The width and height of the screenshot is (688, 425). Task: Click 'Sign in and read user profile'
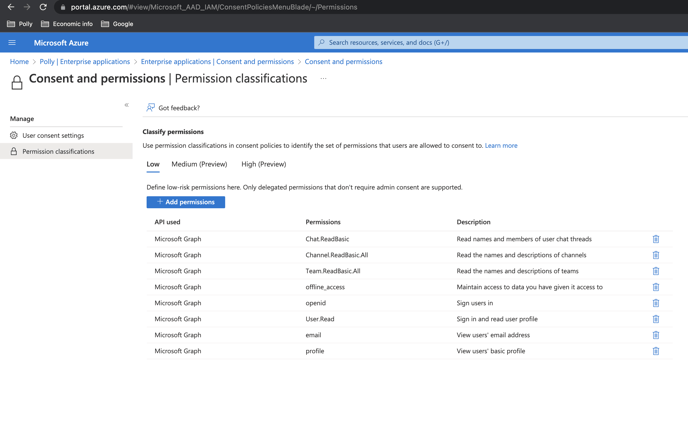coord(497,319)
